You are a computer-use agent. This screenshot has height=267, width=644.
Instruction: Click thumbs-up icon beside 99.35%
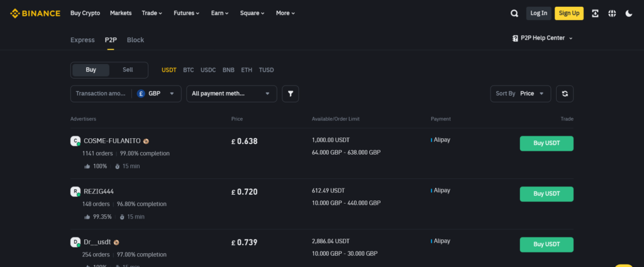click(87, 217)
